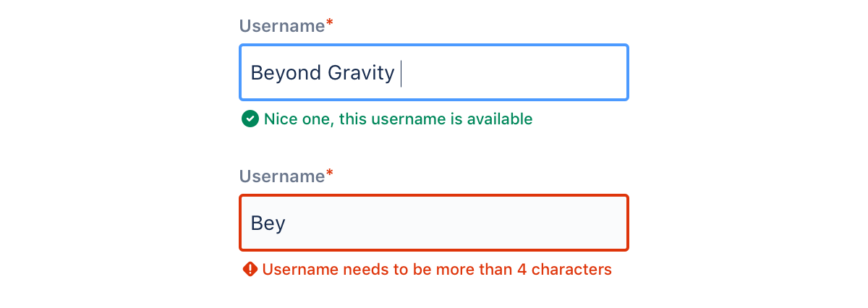Click the Username label above Beyond Gravity
Screen dimensions: 868x308
[x=282, y=26]
